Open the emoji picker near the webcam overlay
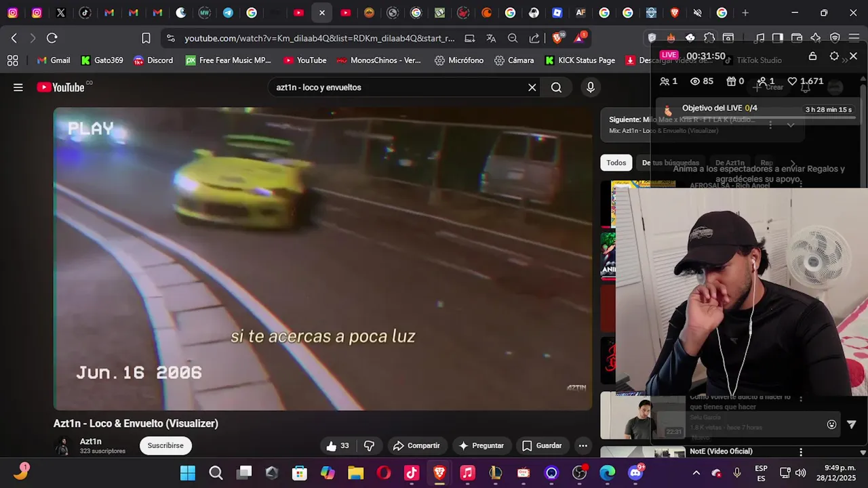The width and height of the screenshot is (868, 488). click(831, 424)
